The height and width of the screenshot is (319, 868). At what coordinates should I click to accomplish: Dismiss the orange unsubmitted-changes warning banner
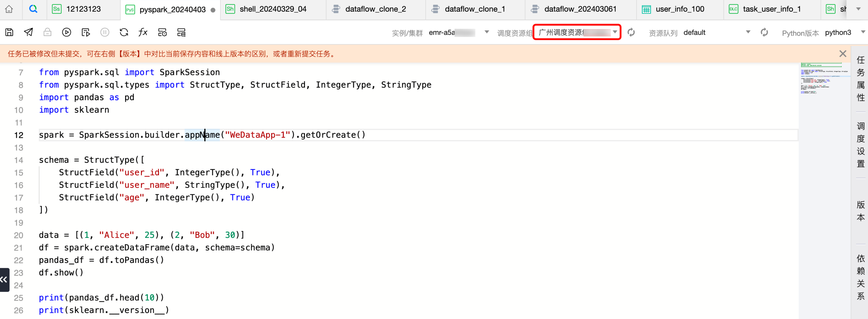click(x=843, y=54)
